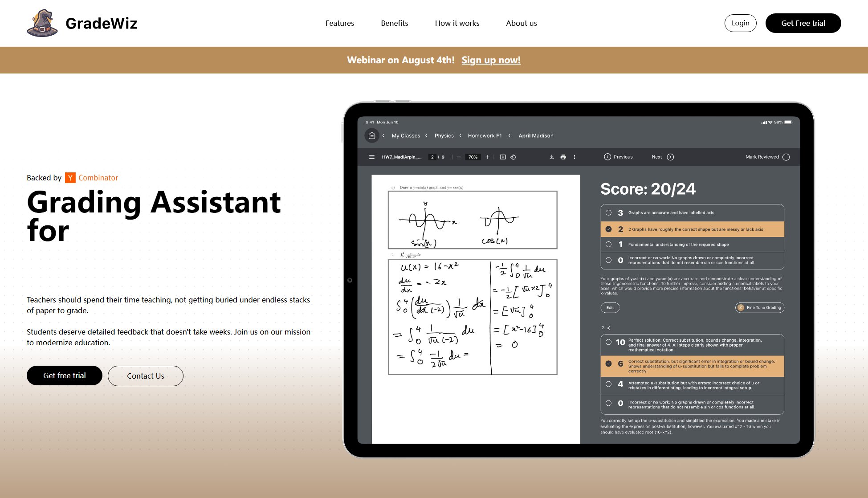The height and width of the screenshot is (498, 868).
Task: Select the 3-point graphs accurate option
Action: coord(608,213)
